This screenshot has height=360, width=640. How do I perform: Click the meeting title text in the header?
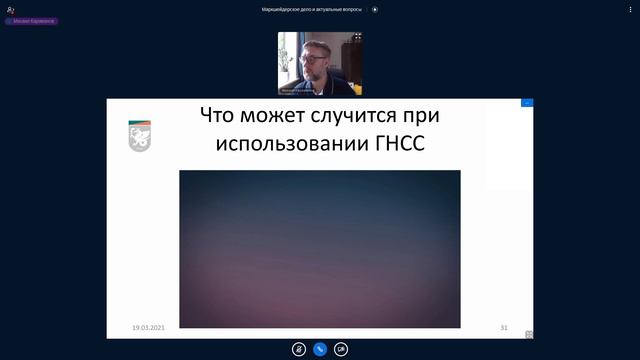pos(311,9)
